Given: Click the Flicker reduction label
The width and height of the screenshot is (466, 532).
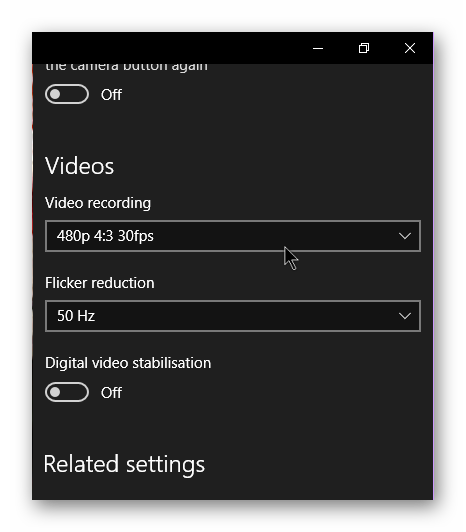Looking at the screenshot, I should [x=99, y=283].
